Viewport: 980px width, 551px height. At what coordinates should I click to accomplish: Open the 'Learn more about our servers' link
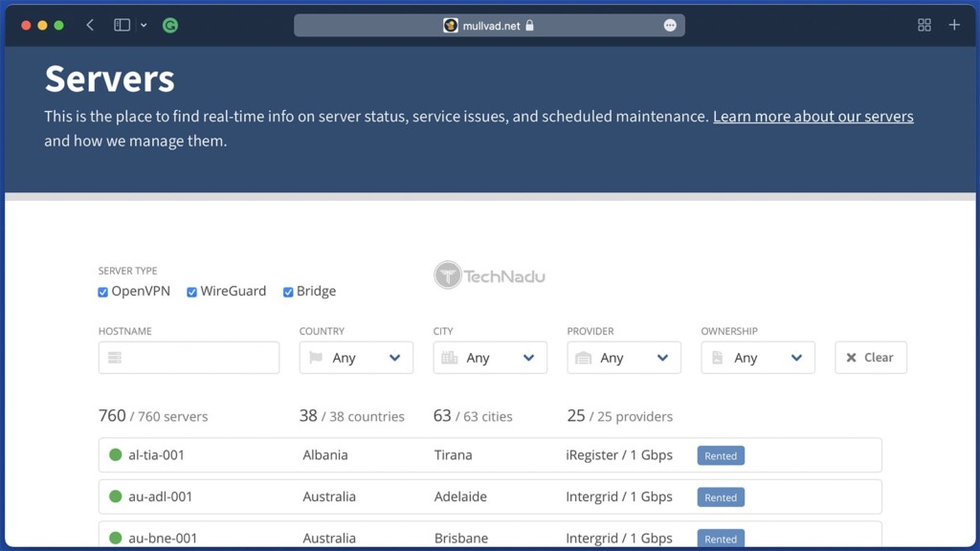point(813,117)
